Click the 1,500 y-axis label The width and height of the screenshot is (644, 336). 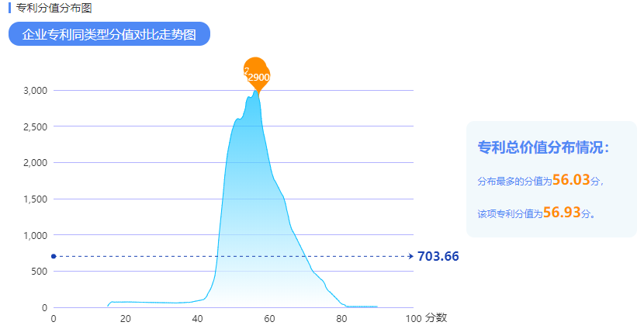coord(35,199)
